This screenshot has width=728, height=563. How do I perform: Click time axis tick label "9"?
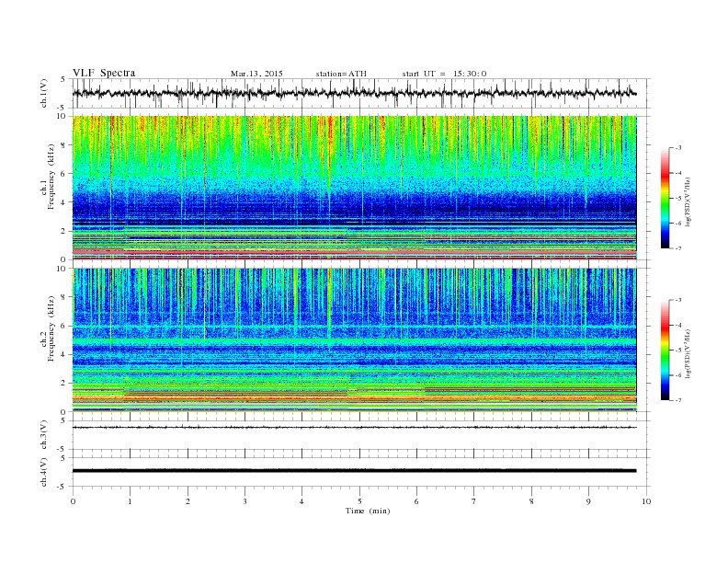(588, 501)
